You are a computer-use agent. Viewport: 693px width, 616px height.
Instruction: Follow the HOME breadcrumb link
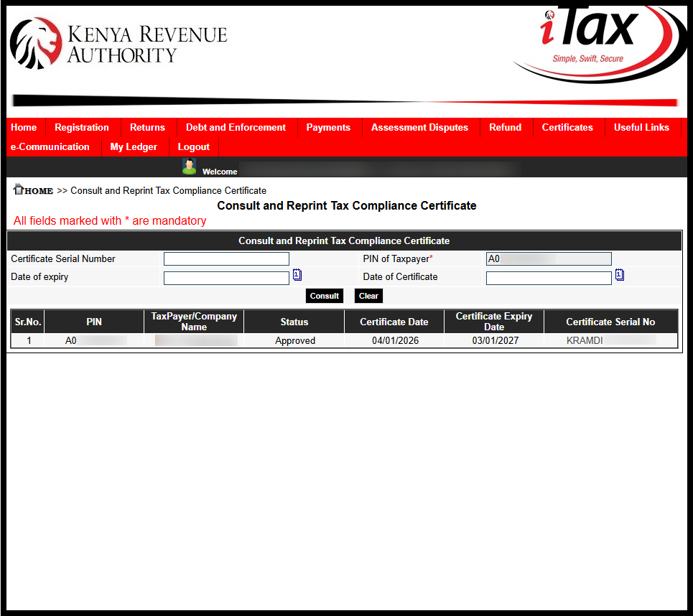[37, 190]
